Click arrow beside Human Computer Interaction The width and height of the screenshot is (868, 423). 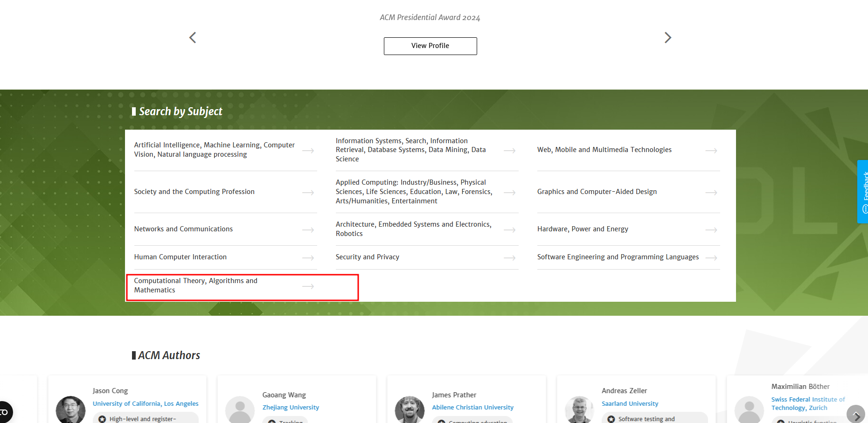click(308, 258)
